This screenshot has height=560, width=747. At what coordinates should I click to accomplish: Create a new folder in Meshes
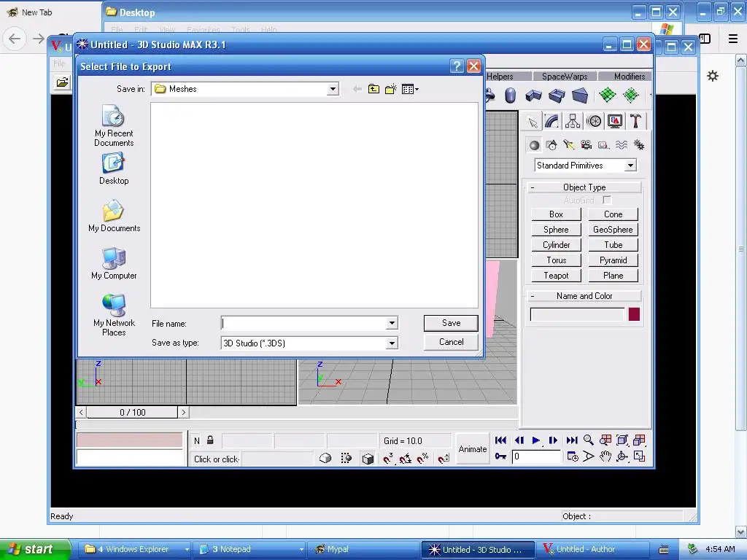(391, 89)
